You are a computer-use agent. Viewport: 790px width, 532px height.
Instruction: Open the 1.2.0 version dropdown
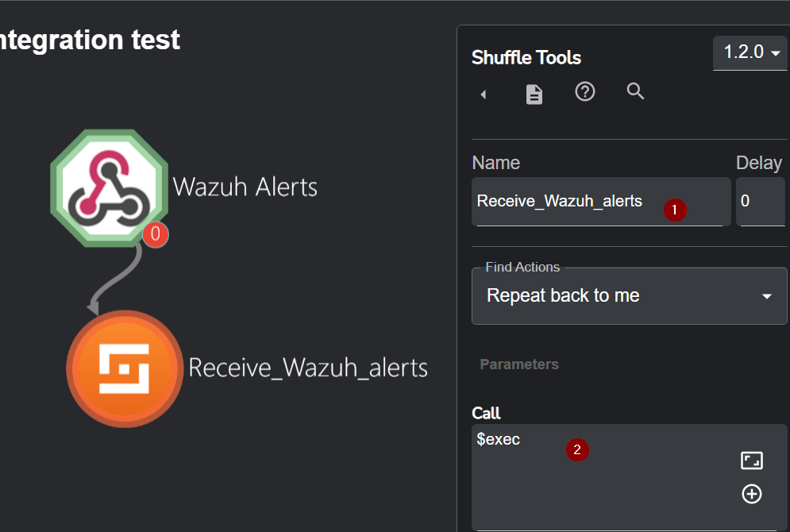pos(750,52)
